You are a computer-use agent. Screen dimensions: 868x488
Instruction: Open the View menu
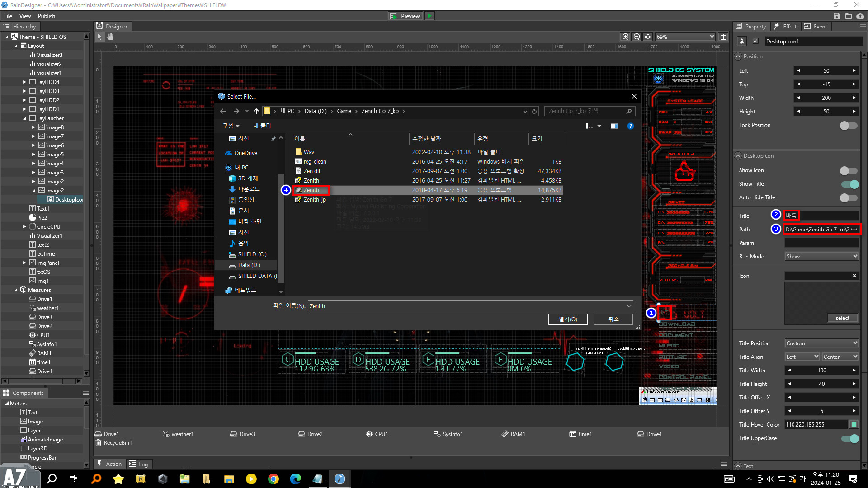(25, 16)
